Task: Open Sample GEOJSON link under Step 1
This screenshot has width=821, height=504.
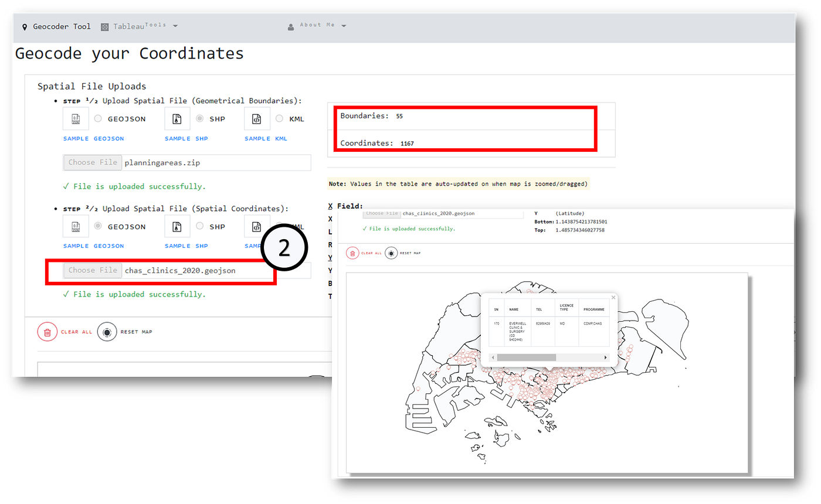Action: click(x=94, y=139)
